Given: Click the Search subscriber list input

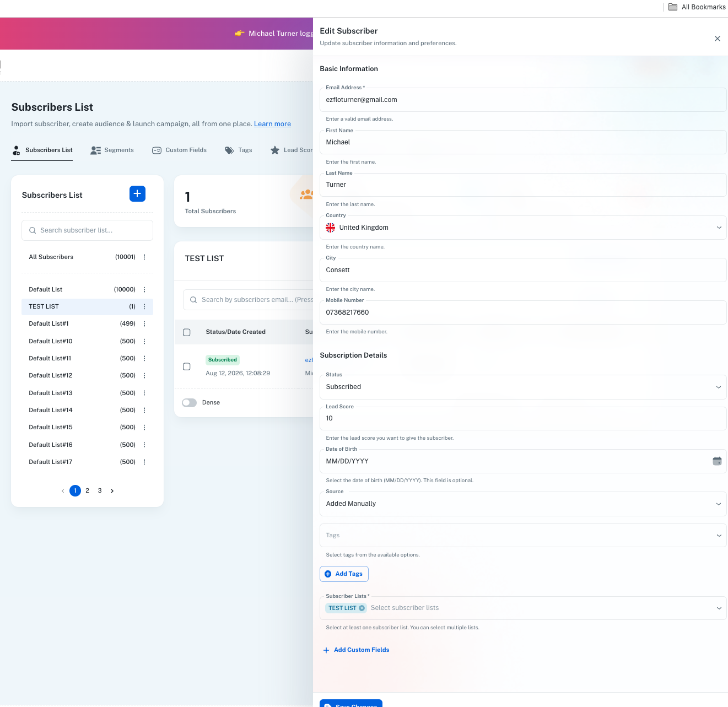Looking at the screenshot, I should click(x=87, y=230).
